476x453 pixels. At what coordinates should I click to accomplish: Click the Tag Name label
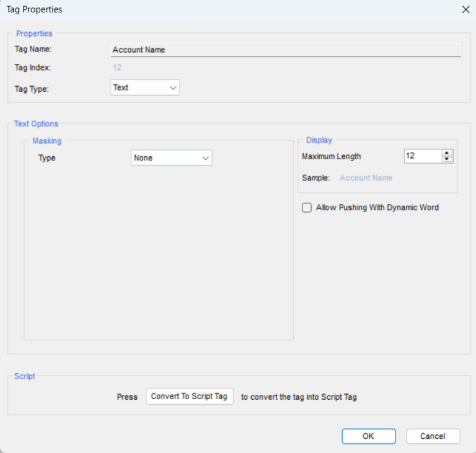point(33,49)
